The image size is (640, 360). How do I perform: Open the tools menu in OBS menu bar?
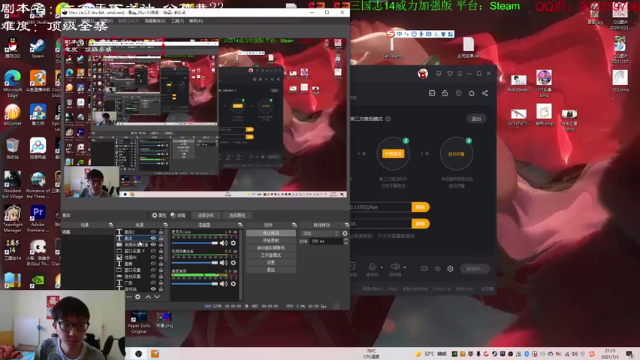pyautogui.click(x=178, y=21)
